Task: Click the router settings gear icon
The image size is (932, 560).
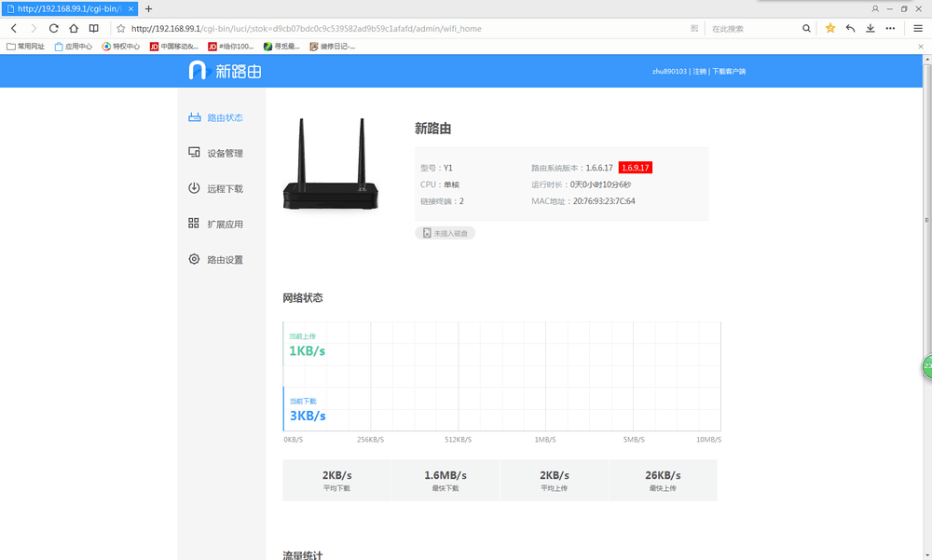Action: [195, 259]
